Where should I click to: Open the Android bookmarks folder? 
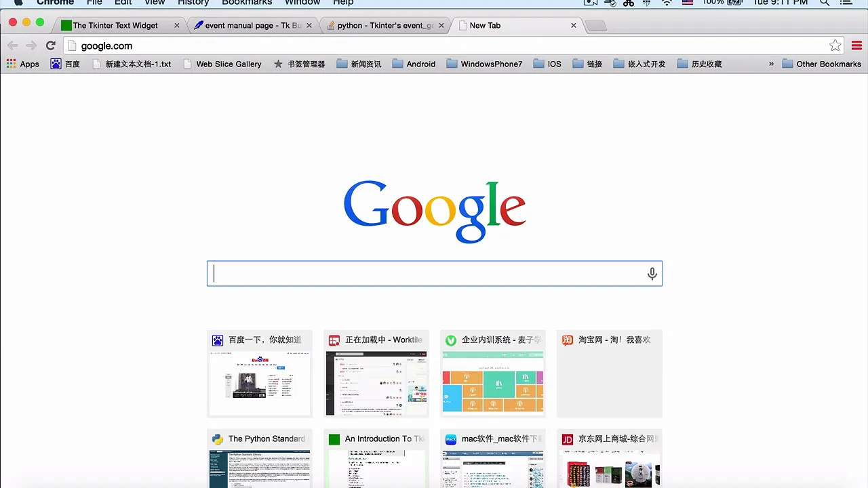click(x=414, y=64)
